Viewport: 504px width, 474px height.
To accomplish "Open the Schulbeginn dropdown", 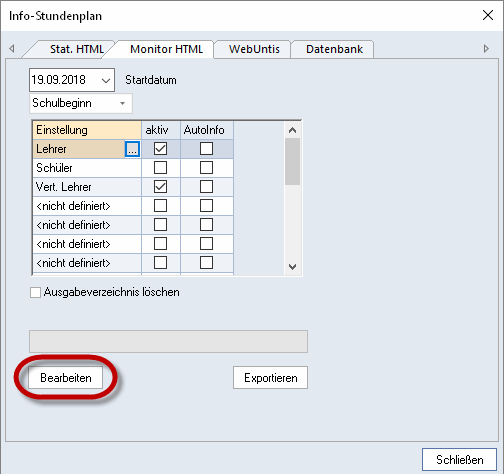I will tap(122, 103).
